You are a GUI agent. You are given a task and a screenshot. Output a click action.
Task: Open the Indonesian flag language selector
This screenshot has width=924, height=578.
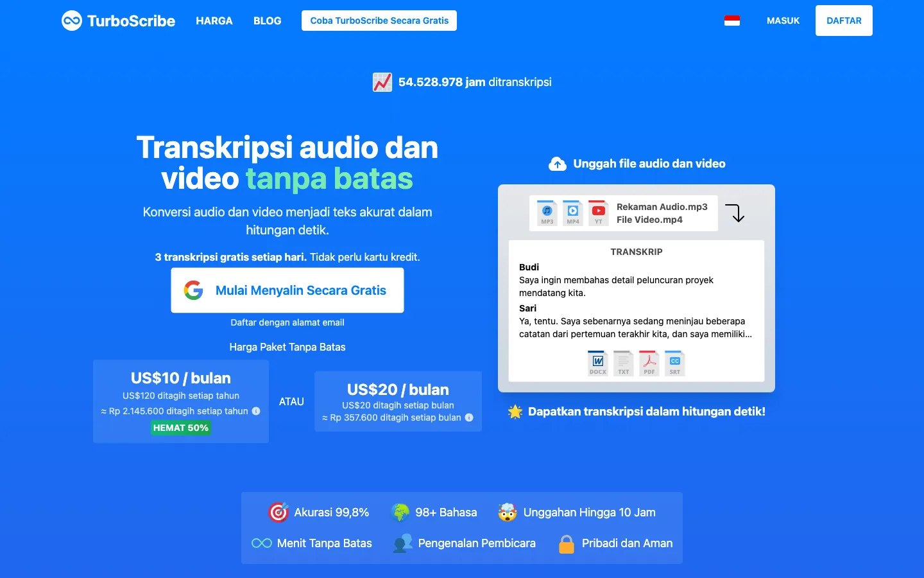pos(732,21)
